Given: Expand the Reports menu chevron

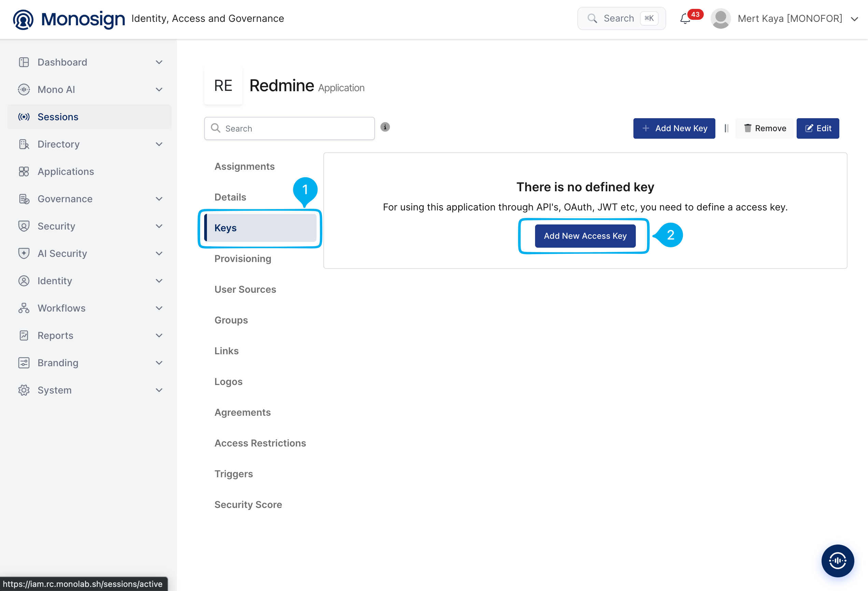Looking at the screenshot, I should [159, 335].
